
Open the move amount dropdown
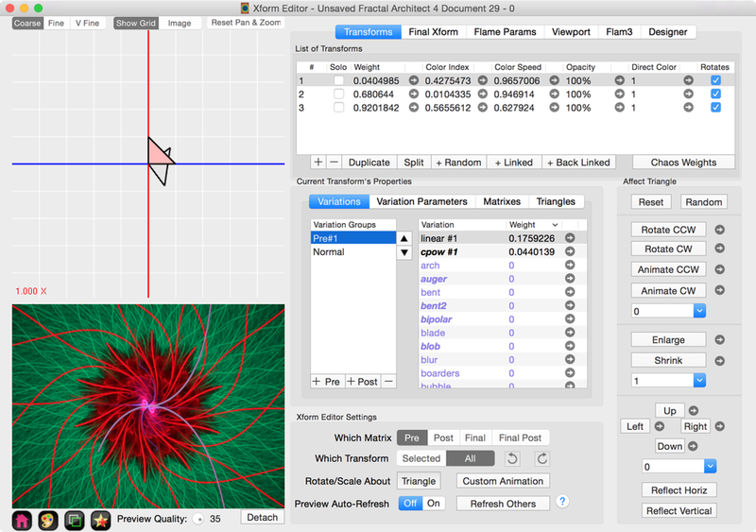[710, 467]
